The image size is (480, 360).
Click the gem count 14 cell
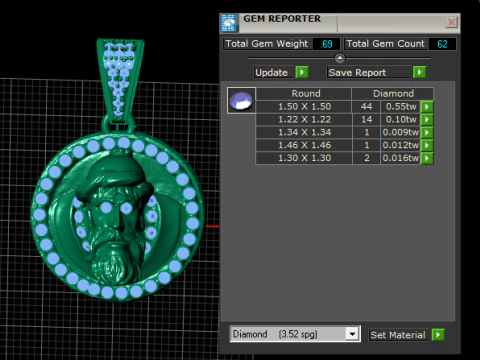pyautogui.click(x=366, y=119)
